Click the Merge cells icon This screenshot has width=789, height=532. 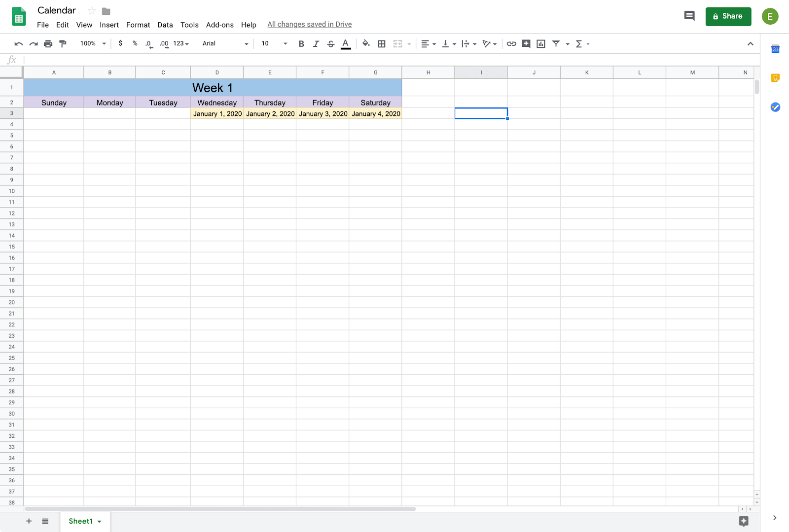(x=397, y=44)
